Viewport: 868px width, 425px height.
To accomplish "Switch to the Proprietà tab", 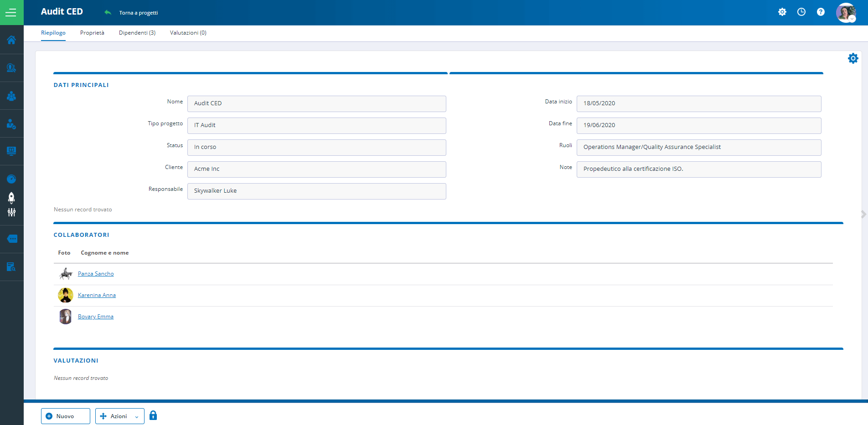I will [92, 33].
